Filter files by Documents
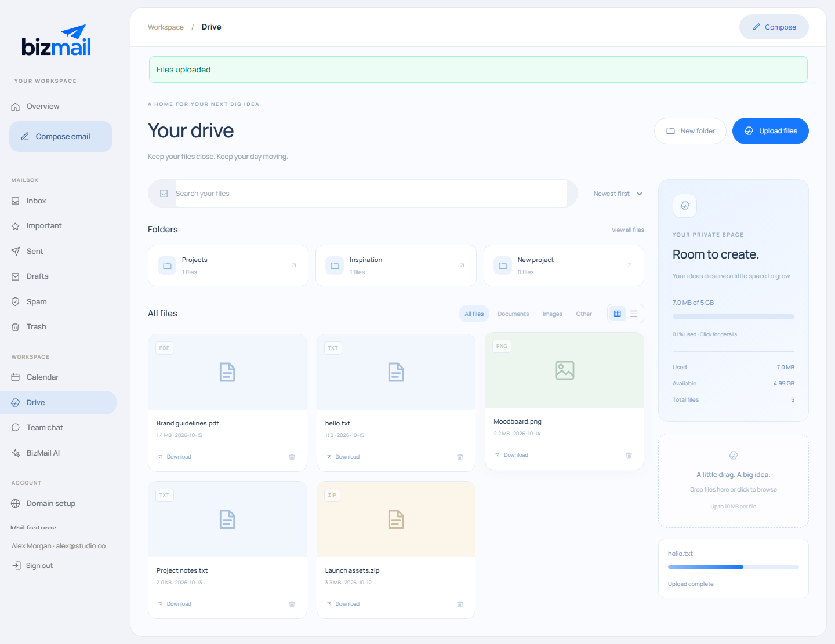Viewport: 835px width, 644px height. click(x=513, y=314)
